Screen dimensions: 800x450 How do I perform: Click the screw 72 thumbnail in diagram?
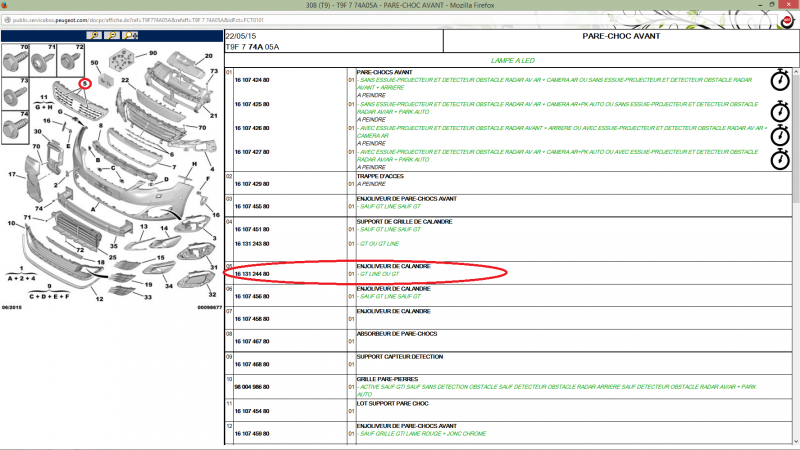pyautogui.click(x=70, y=60)
